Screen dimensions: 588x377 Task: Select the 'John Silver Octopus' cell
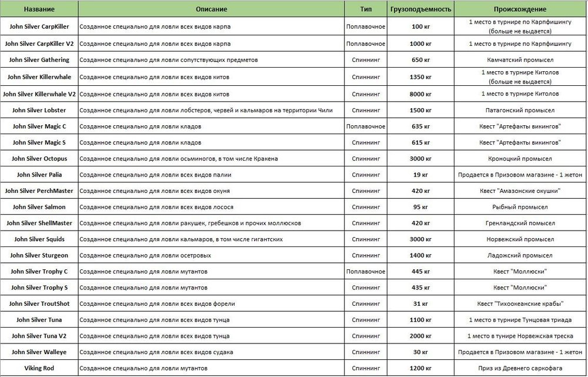tap(39, 159)
